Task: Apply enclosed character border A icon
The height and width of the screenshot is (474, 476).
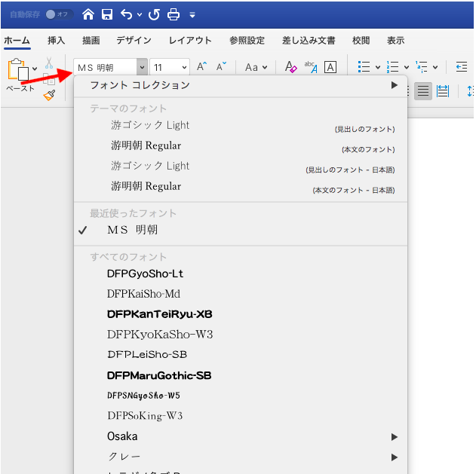Action: tap(330, 67)
